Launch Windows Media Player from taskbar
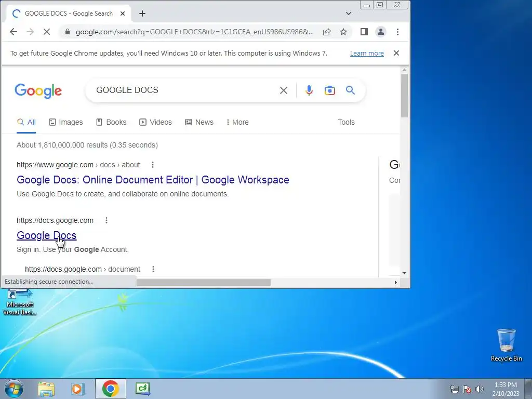Screen dimensions: 532x399 (x=78, y=389)
